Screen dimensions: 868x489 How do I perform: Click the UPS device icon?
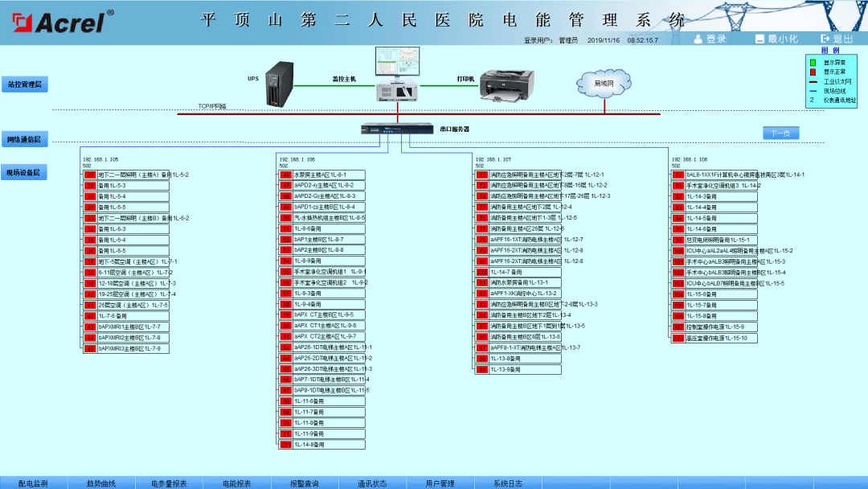[x=276, y=84]
